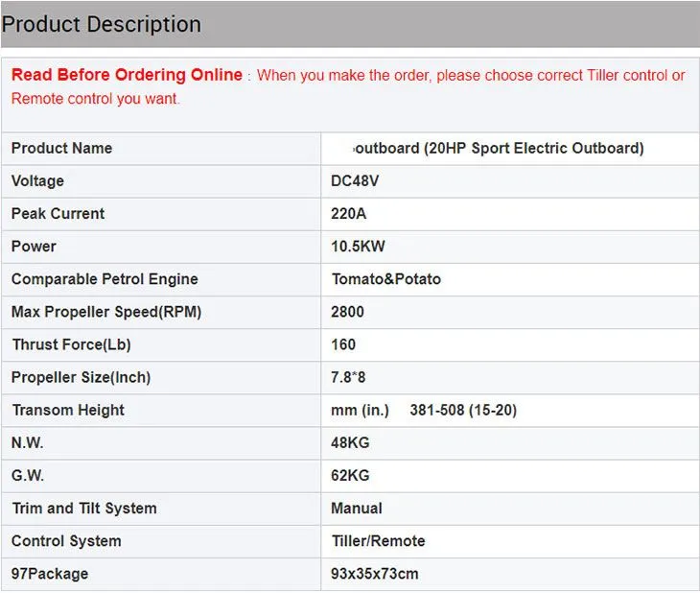This screenshot has width=700, height=593.
Task: Click the Peak Current row label
Action: (x=58, y=213)
